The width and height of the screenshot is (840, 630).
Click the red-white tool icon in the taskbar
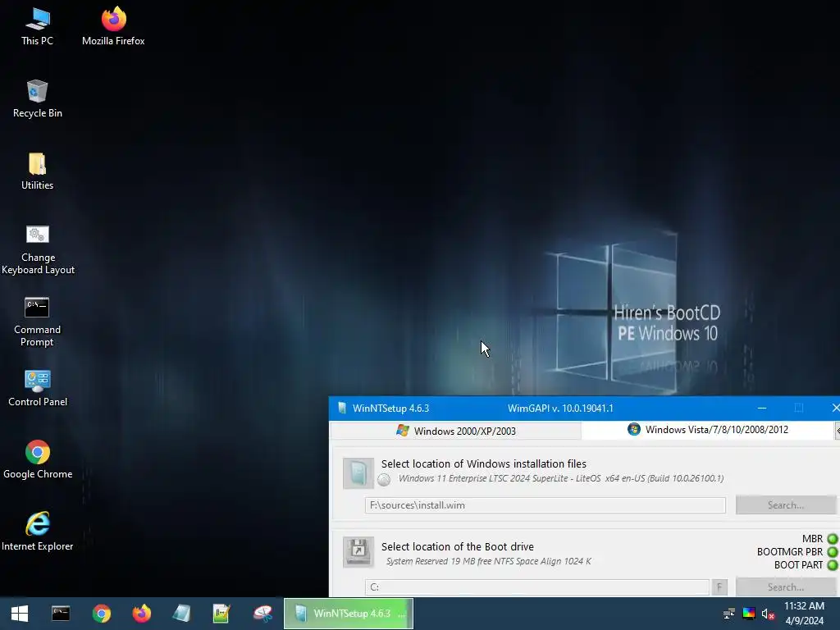pos(262,614)
